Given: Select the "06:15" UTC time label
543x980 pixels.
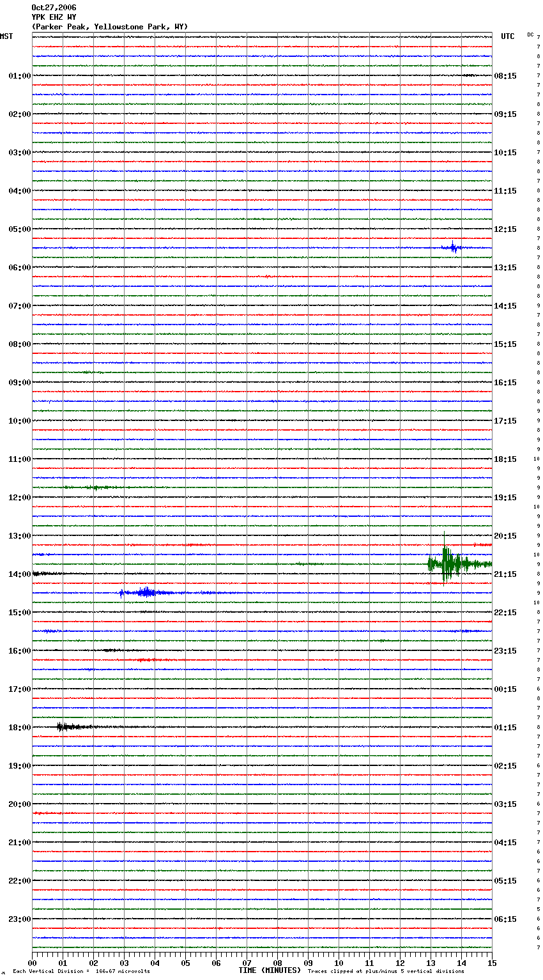Looking at the screenshot, I should [505, 919].
